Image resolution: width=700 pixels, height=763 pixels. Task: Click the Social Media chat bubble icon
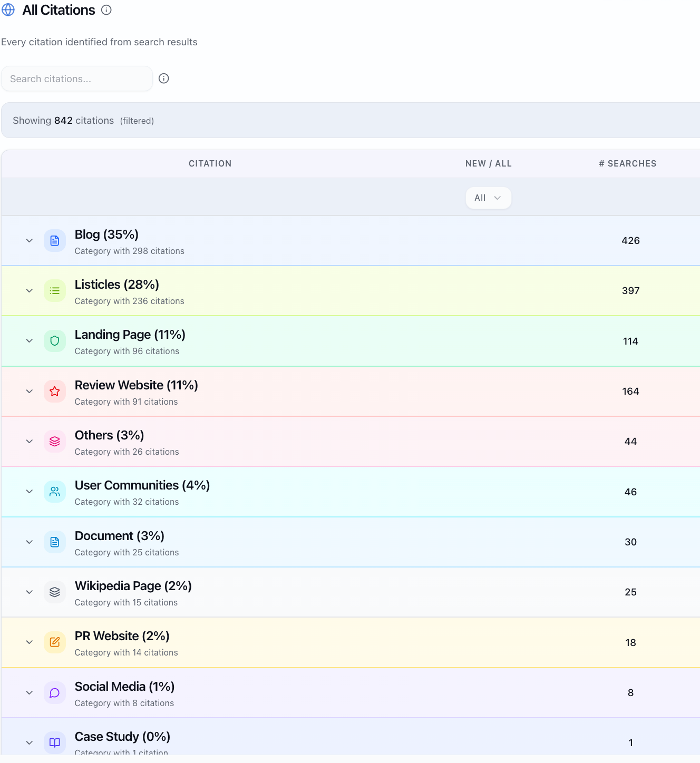pos(55,692)
